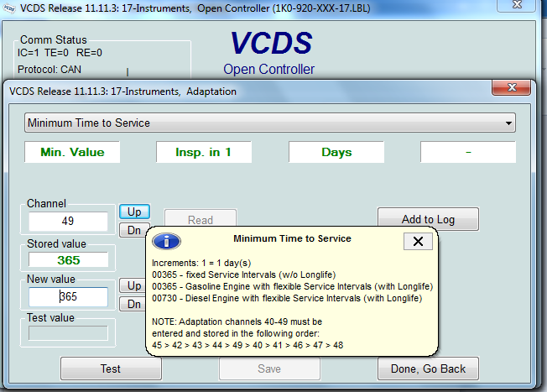Click the Save button
The width and height of the screenshot is (547, 392).
point(269,368)
